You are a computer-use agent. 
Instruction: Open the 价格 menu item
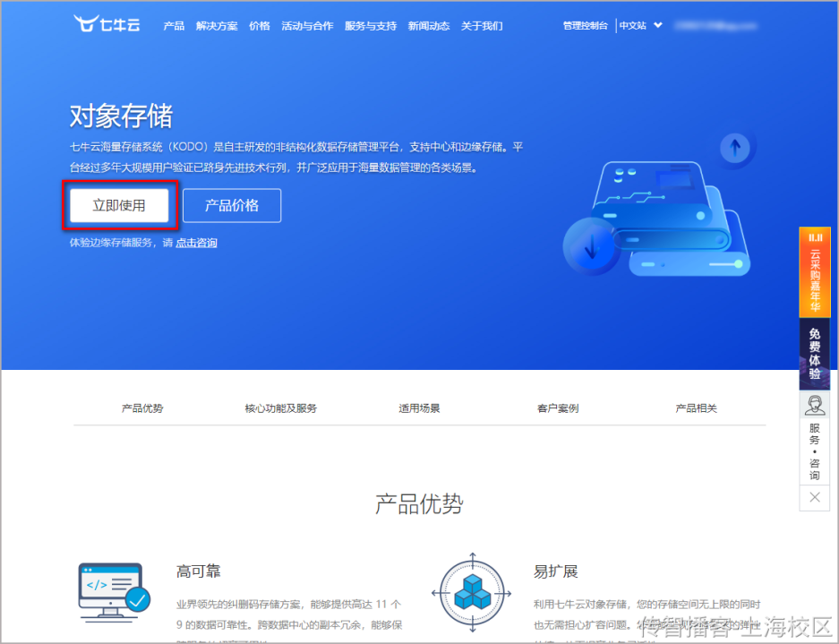[x=260, y=26]
